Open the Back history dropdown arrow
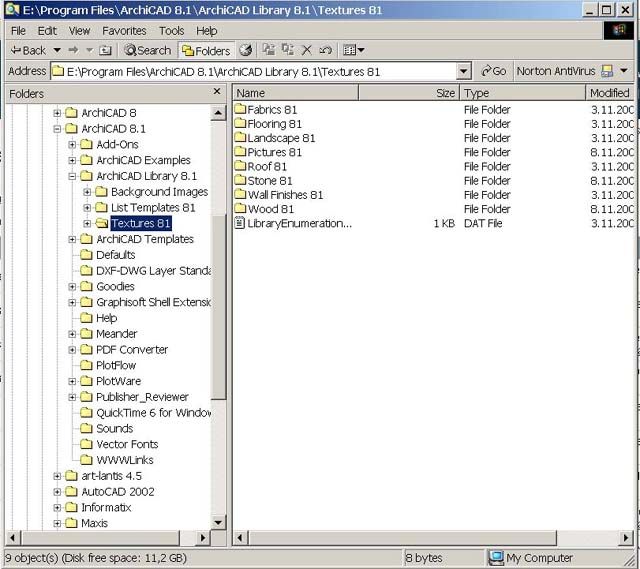The height and width of the screenshot is (569, 640). pyautogui.click(x=57, y=50)
